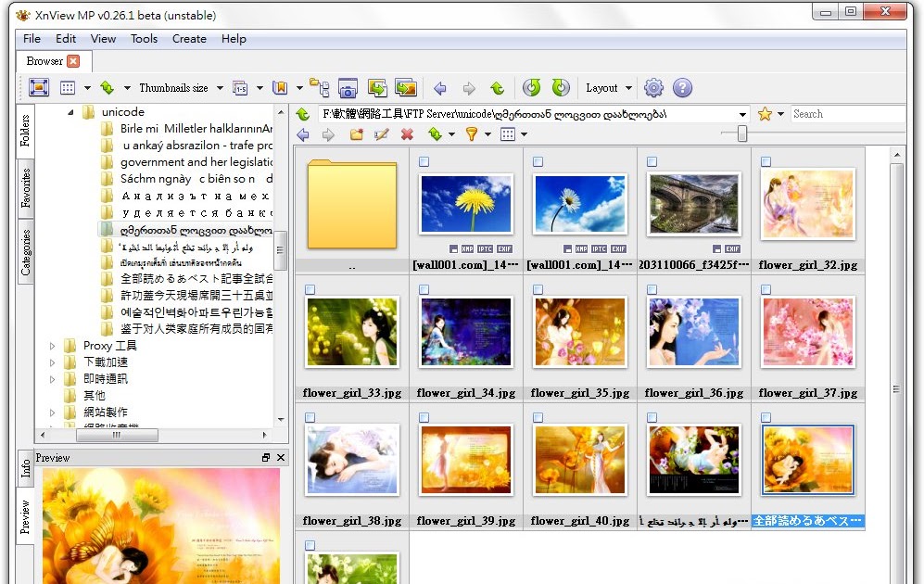Close the Preview panel
The image size is (924, 584).
point(281,457)
